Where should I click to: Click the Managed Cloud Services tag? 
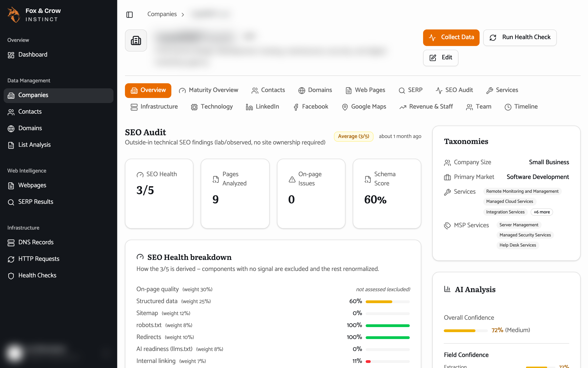click(x=509, y=202)
